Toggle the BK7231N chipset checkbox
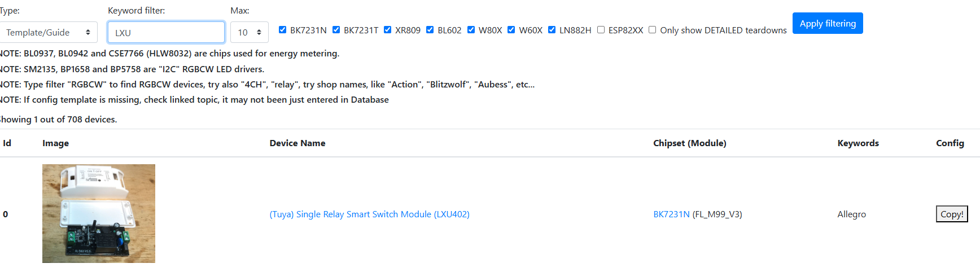Viewport: 980px width, 272px height. [282, 30]
